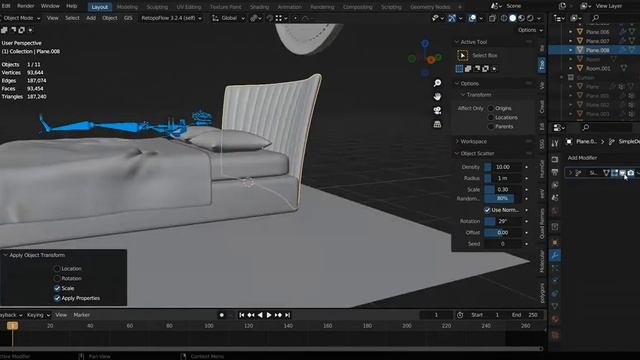Screen dimensions: 640x360
Task: Toggle camera view gizmo icon
Action: (437, 110)
